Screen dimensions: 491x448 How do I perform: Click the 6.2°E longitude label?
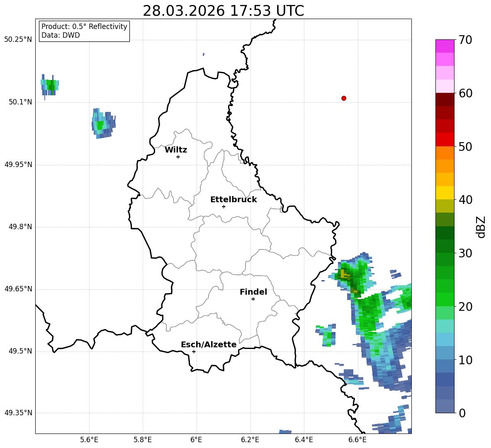click(x=250, y=440)
